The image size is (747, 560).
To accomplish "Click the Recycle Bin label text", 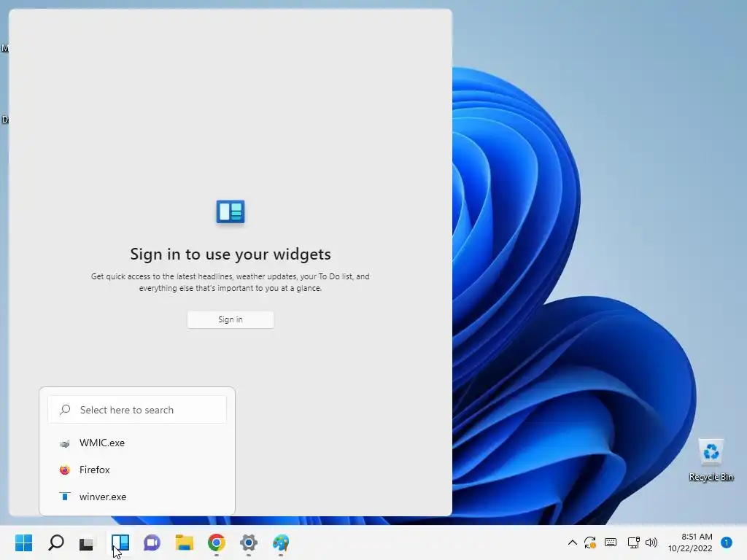I will pos(711,477).
